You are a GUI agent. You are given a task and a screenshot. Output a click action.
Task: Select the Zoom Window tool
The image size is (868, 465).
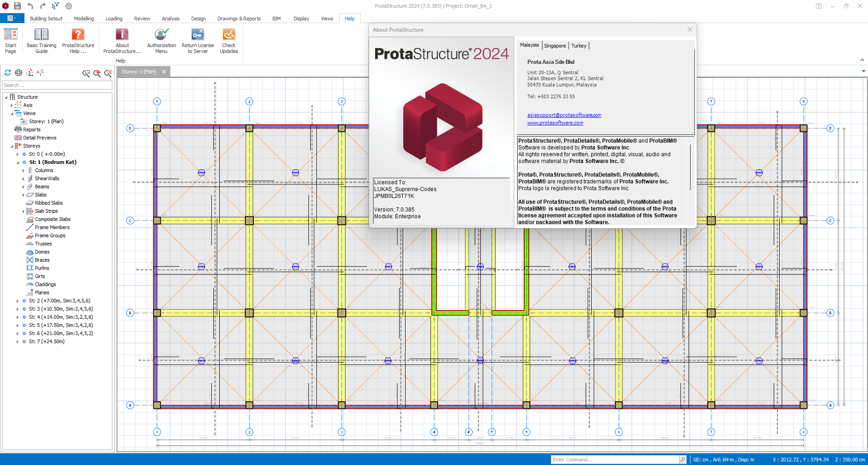click(x=86, y=73)
